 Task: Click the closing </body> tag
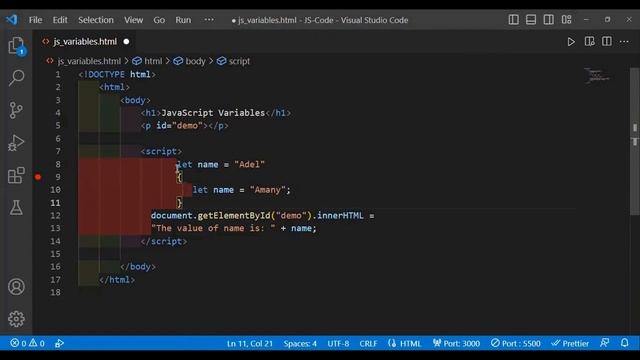tap(138, 267)
